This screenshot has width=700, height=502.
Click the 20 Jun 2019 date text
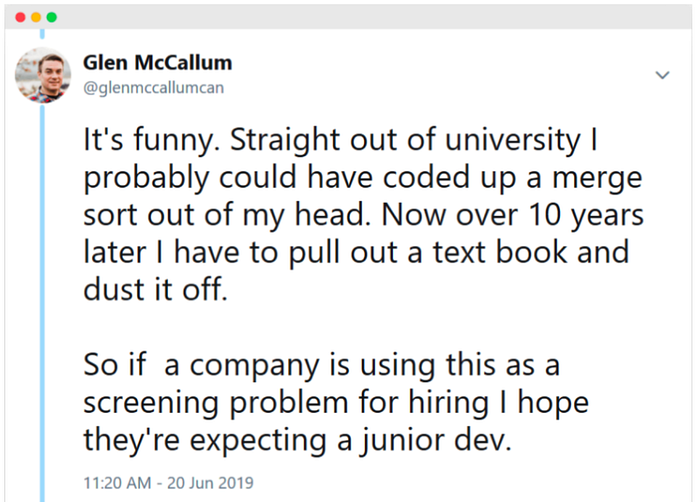[x=210, y=483]
